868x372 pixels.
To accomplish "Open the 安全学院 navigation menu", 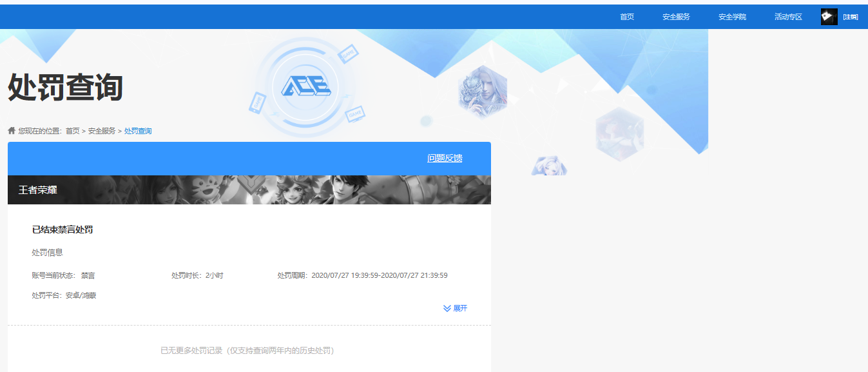I will (731, 16).
